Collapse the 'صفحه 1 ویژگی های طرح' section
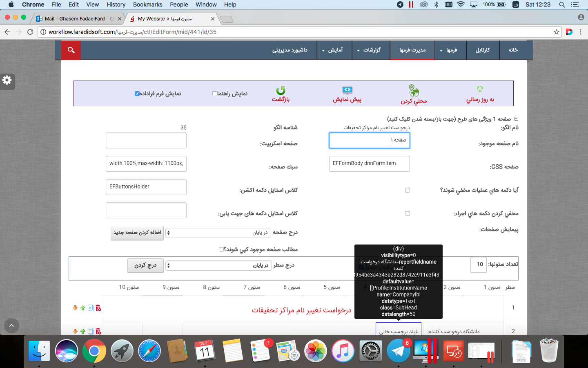 click(516, 119)
